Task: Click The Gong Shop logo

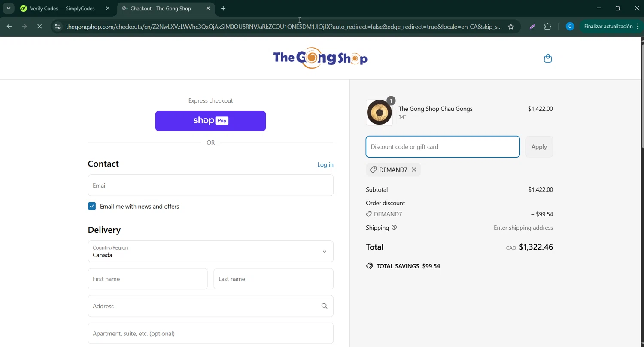Action: (320, 58)
